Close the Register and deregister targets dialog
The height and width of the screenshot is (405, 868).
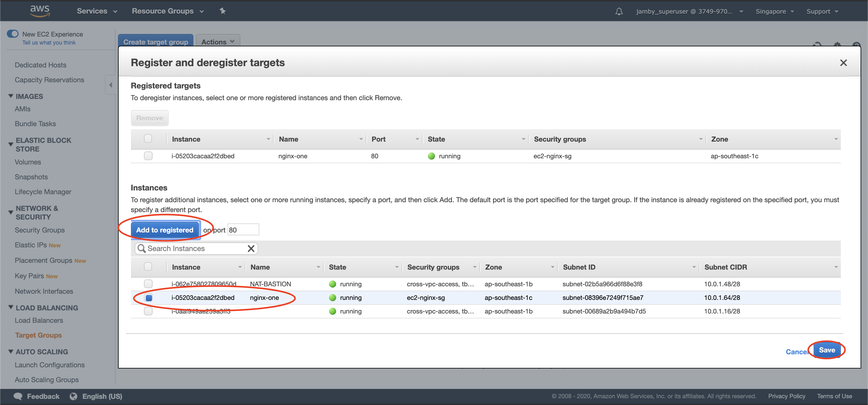(843, 63)
